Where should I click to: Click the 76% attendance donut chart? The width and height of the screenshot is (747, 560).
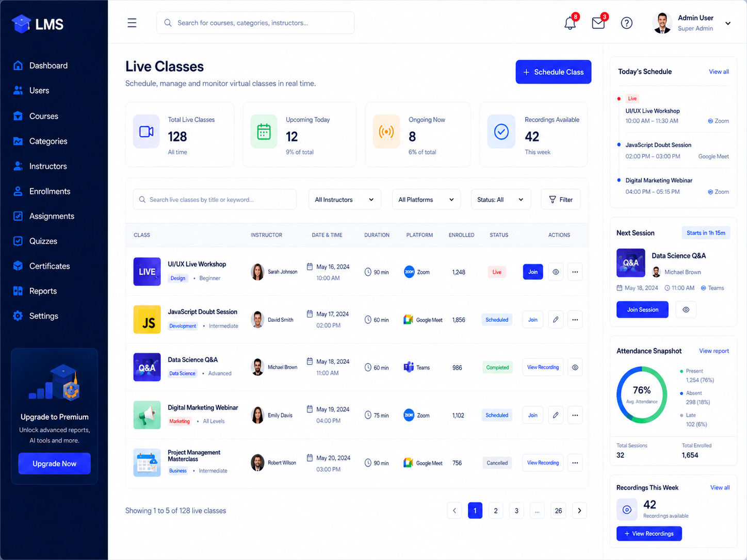click(x=642, y=394)
